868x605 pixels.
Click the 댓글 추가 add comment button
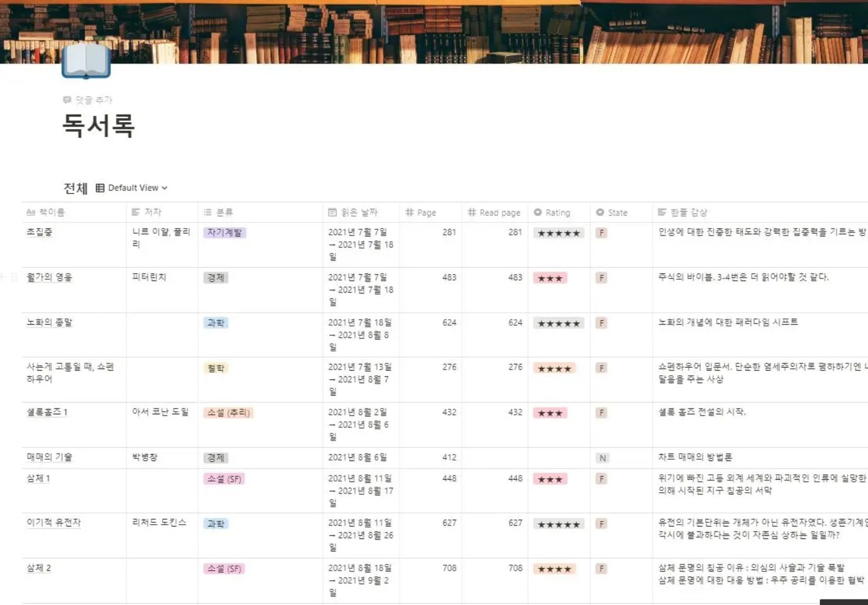pos(88,100)
